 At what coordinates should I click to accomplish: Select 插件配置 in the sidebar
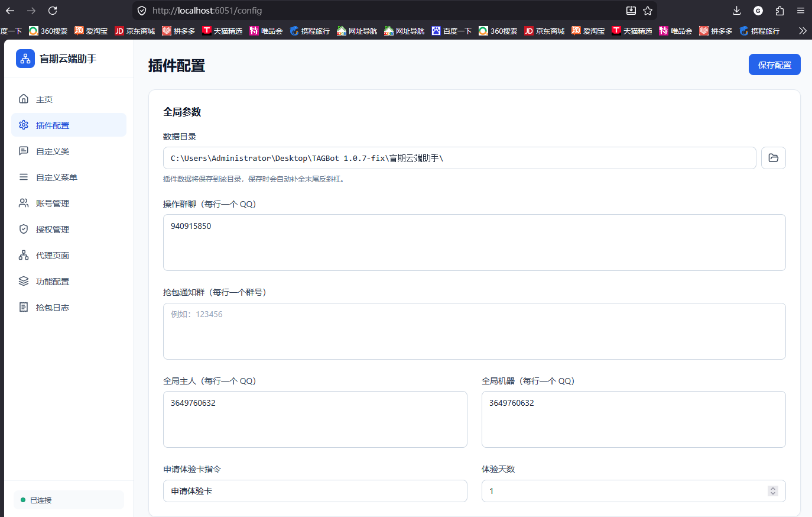point(69,125)
